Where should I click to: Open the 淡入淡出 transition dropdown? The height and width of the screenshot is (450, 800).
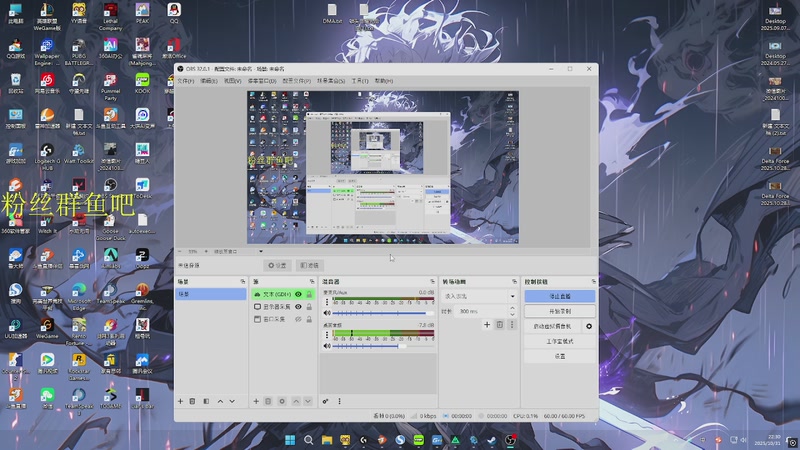coord(479,296)
